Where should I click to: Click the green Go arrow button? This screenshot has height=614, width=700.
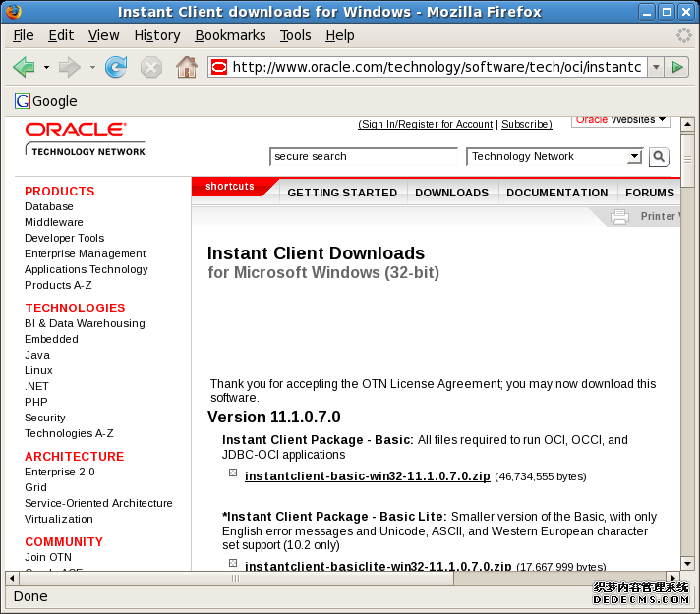[676, 67]
